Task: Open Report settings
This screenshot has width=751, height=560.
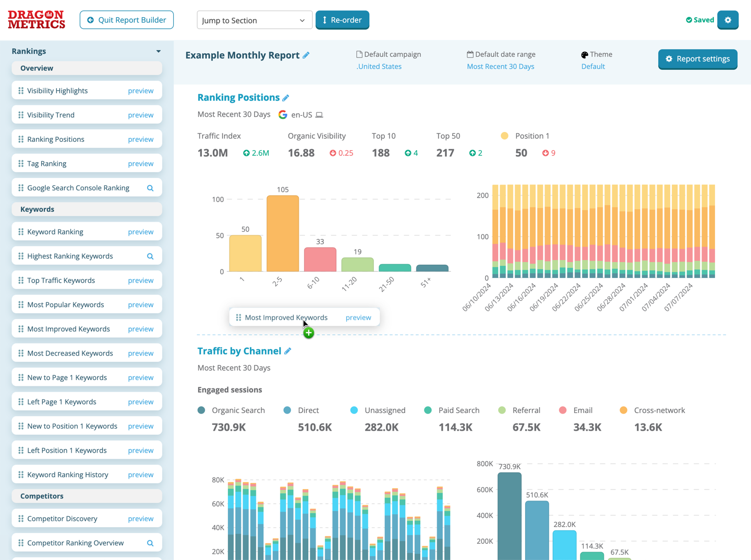Action: [697, 59]
